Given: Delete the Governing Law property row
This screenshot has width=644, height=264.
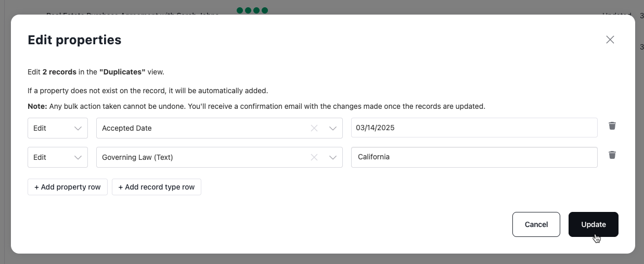Looking at the screenshot, I should (612, 155).
